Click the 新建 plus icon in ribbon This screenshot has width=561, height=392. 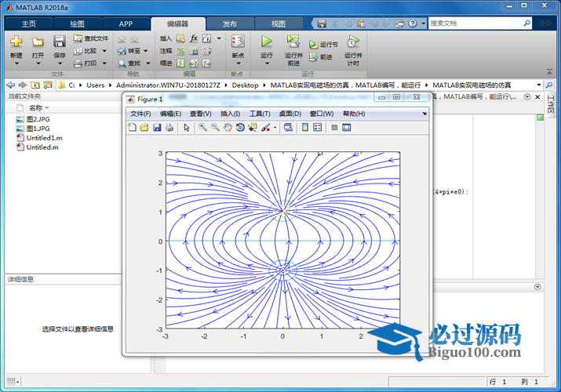[x=16, y=42]
